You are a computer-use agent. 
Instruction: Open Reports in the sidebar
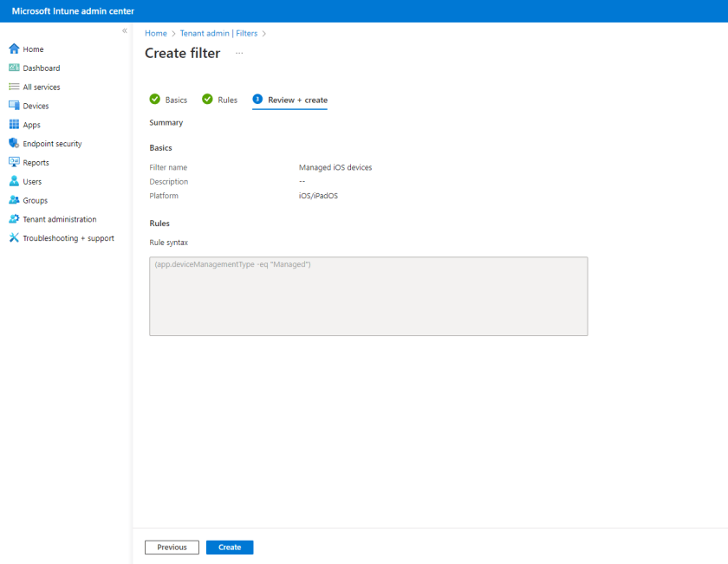(36, 163)
